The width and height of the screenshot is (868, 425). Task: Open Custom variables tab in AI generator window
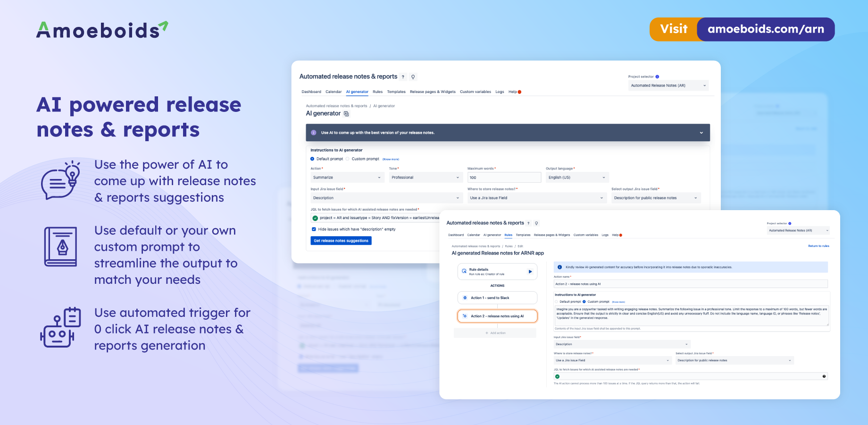pos(476,92)
